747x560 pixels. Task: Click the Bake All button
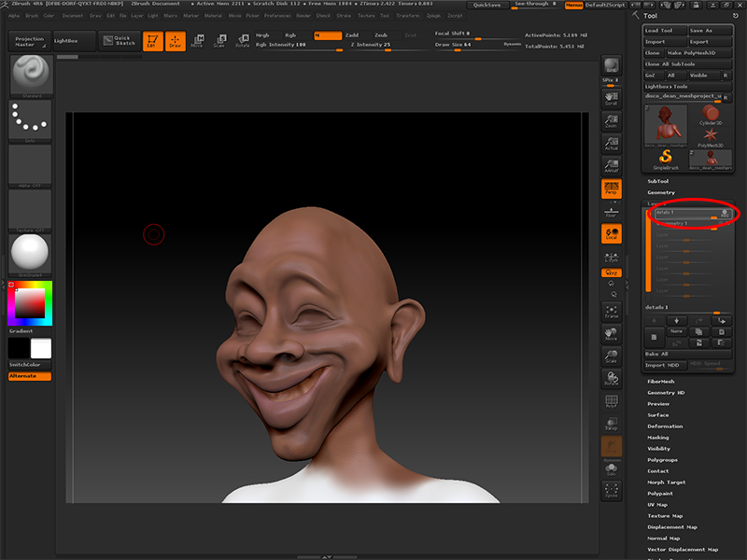point(687,354)
